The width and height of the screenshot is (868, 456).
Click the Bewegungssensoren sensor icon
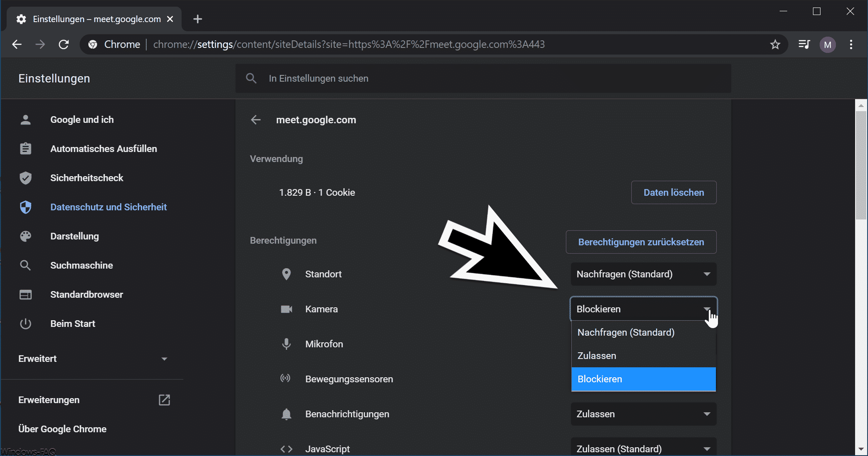click(x=285, y=378)
